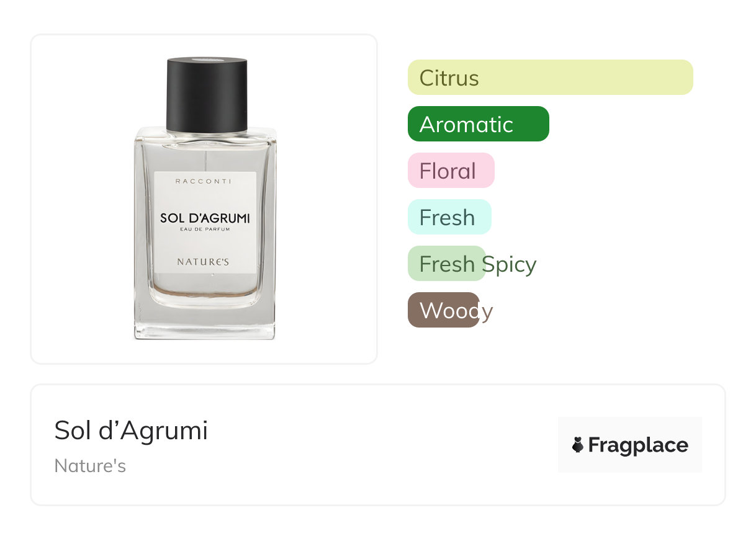
Task: Click the RACCONTI text on the bottle label
Action: (204, 181)
